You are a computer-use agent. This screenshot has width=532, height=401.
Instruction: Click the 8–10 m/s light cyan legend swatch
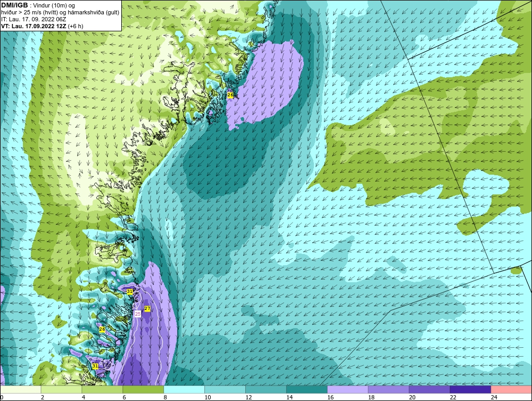coord(184,389)
